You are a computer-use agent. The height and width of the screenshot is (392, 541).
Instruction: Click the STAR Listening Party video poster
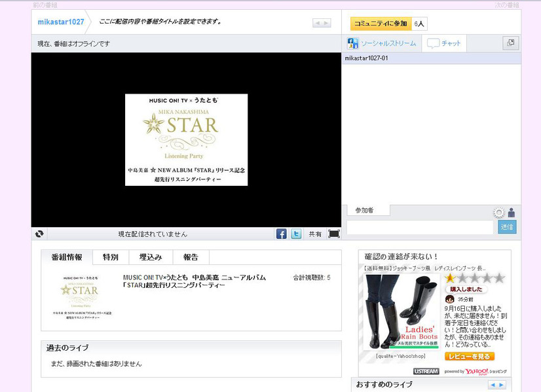[186, 139]
